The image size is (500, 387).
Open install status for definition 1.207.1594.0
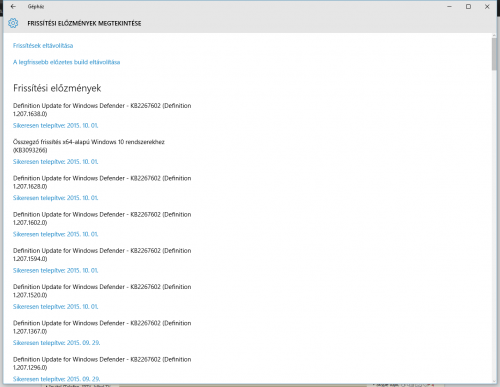[x=55, y=270]
